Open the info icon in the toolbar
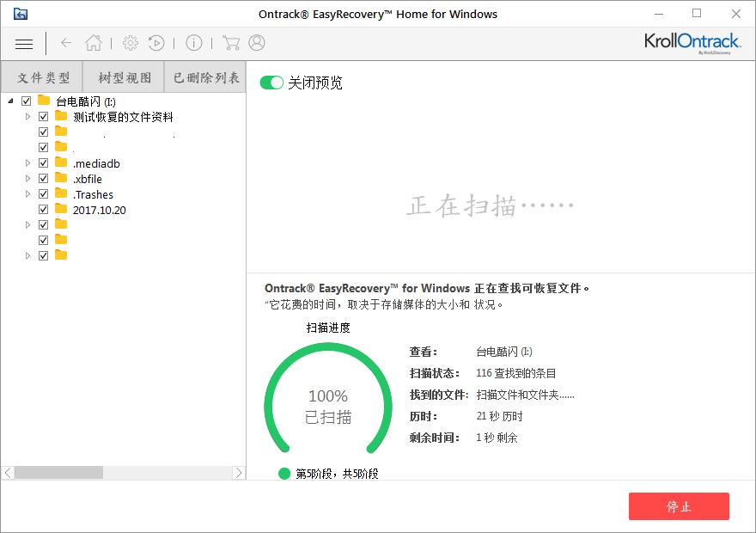Image resolution: width=756 pixels, height=533 pixels. [x=193, y=42]
